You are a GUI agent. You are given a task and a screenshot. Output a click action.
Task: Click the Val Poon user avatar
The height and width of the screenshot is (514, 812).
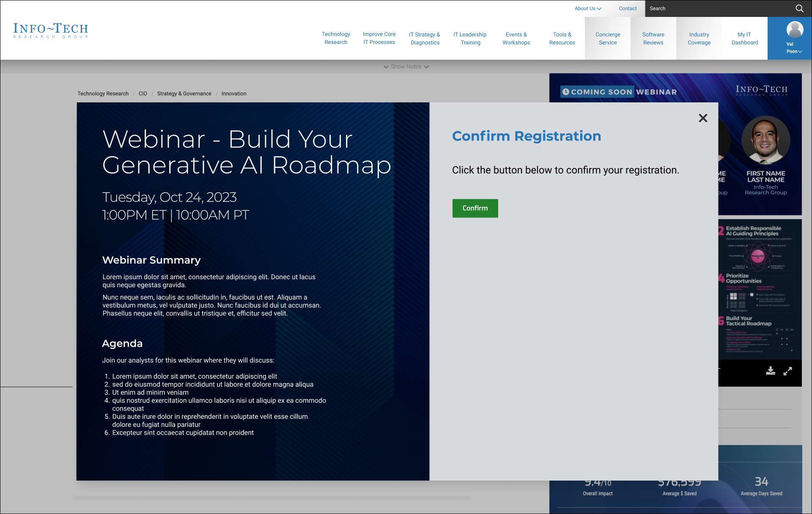(x=795, y=30)
